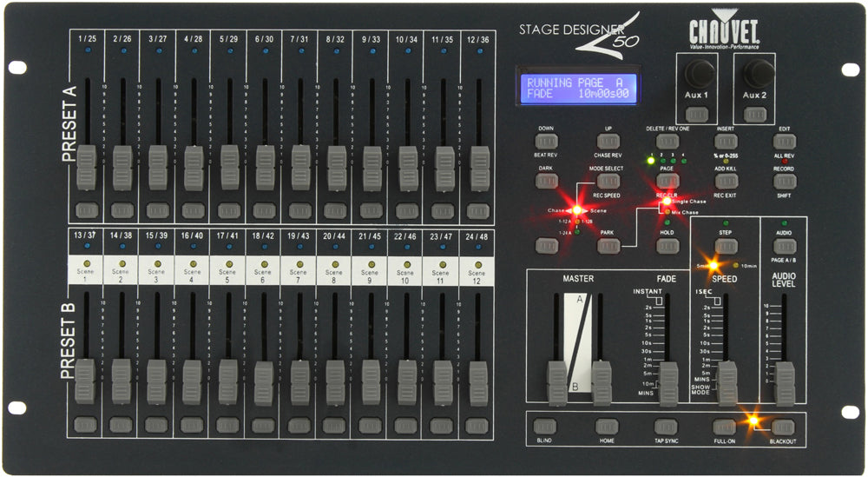
Task: Tap the button under the Aux 1 label
Action: pyautogui.click(x=697, y=115)
